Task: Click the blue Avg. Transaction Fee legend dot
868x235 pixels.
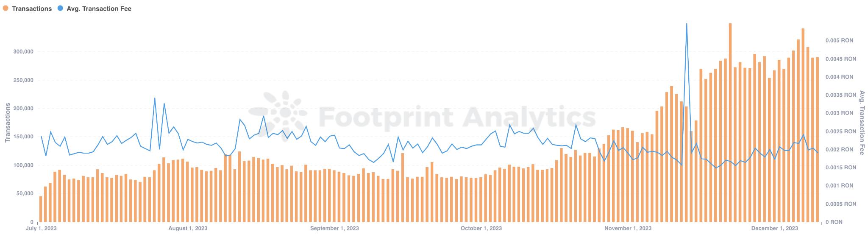Action: pyautogui.click(x=60, y=8)
